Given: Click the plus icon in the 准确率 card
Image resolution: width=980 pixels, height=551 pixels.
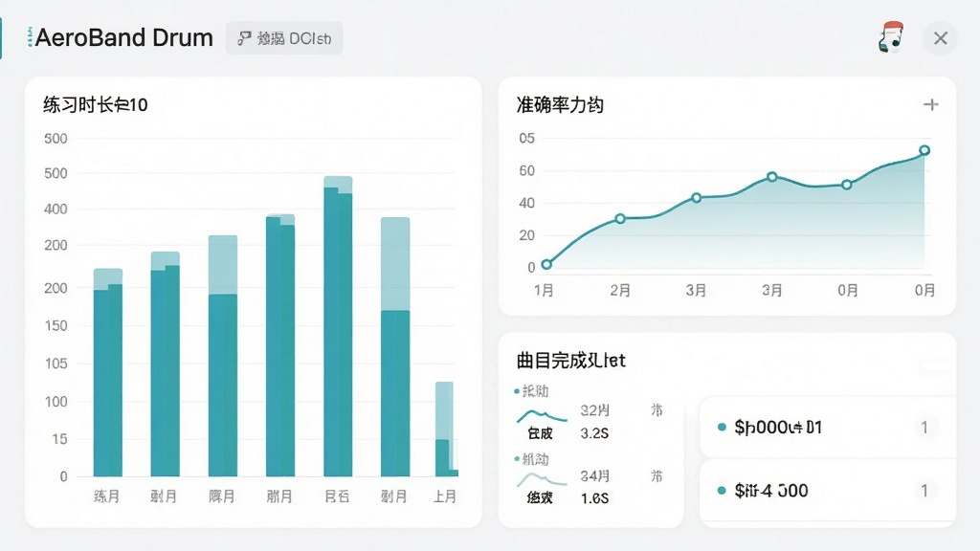Looking at the screenshot, I should click(930, 105).
